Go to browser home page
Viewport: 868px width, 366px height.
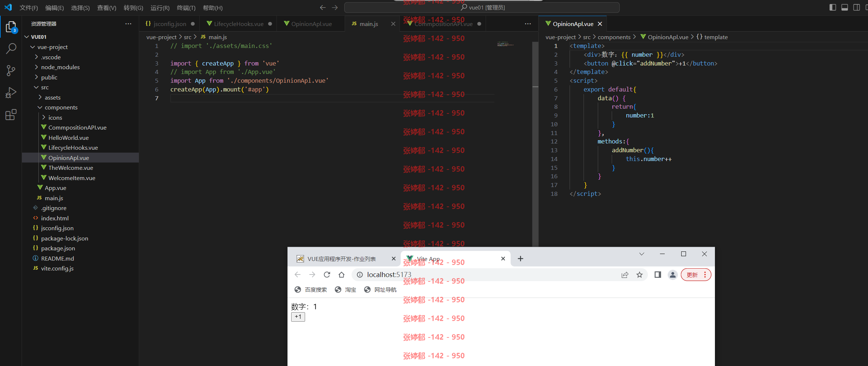point(341,274)
